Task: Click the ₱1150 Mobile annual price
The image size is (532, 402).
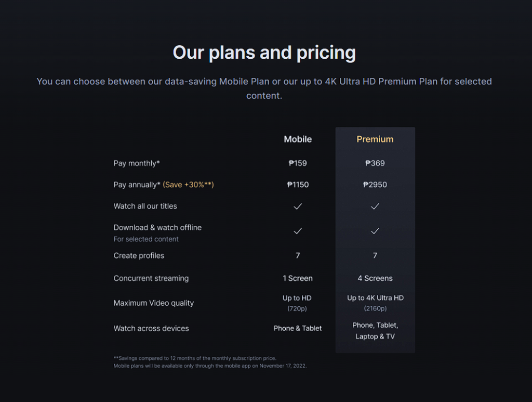Action: click(298, 185)
